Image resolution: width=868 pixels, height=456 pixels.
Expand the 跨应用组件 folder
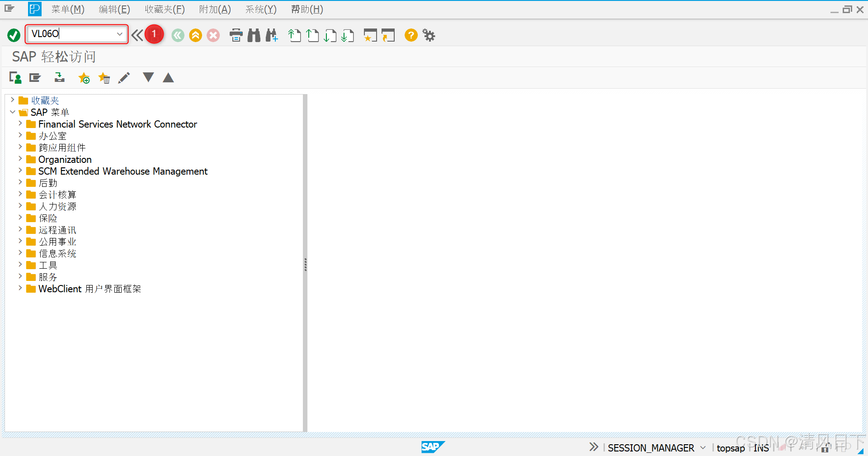coord(20,147)
